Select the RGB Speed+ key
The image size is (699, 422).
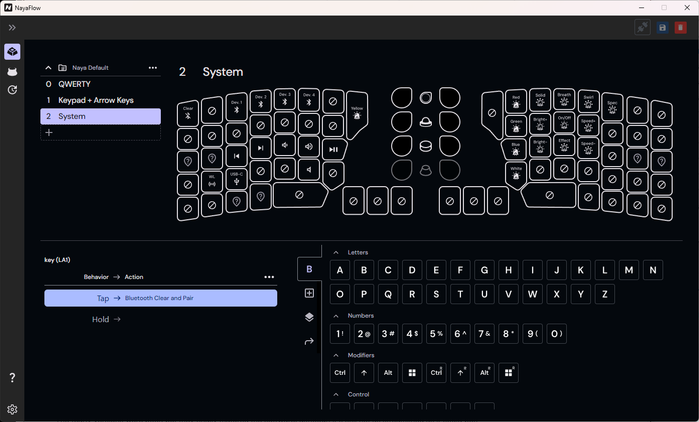coord(588,125)
